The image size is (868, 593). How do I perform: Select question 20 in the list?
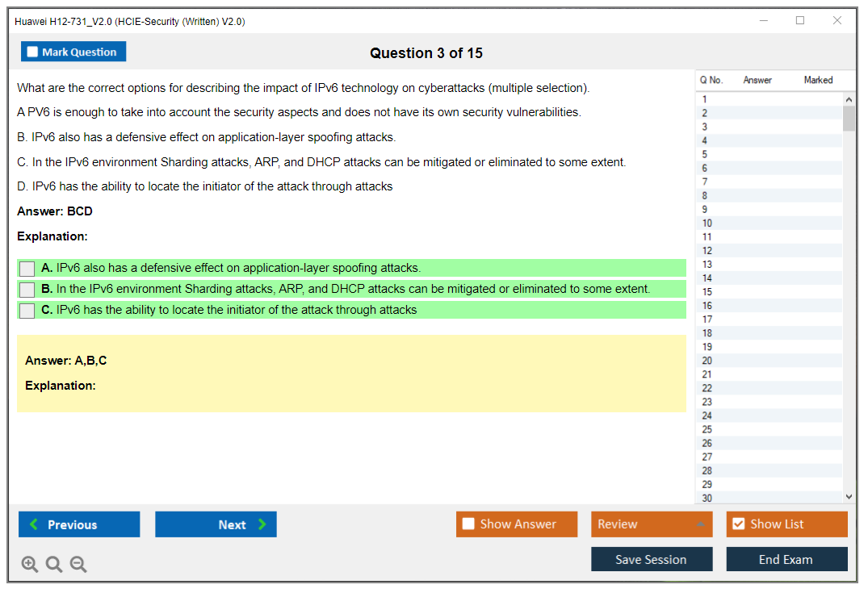[x=707, y=361]
